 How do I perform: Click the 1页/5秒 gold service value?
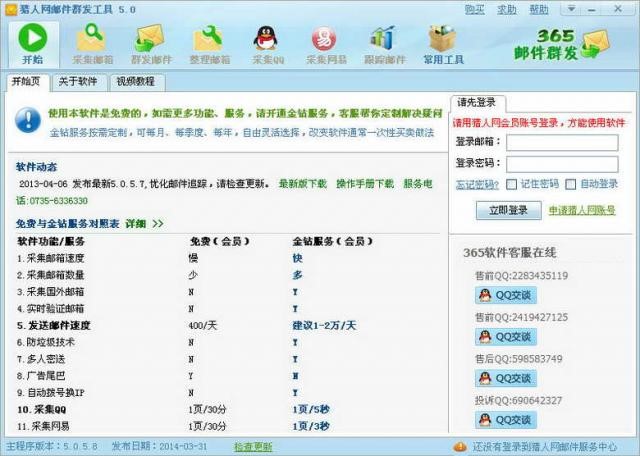[x=311, y=409]
